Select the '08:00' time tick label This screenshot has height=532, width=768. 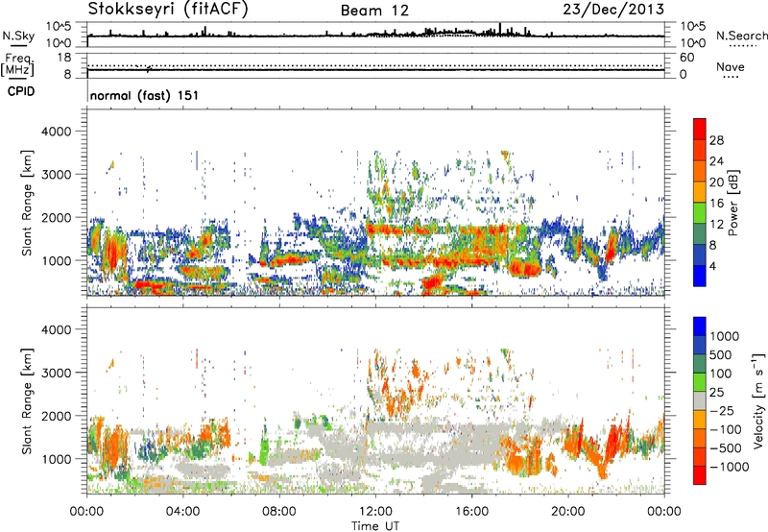tap(279, 512)
